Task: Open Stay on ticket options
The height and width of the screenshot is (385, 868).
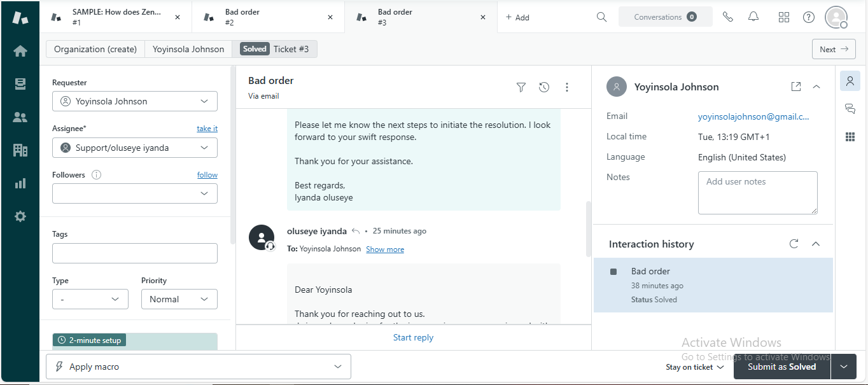Action: click(694, 367)
